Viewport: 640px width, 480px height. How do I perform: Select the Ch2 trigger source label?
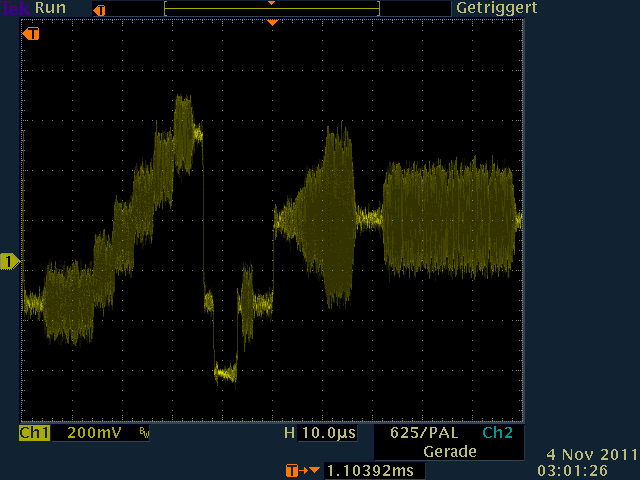pyautogui.click(x=497, y=434)
